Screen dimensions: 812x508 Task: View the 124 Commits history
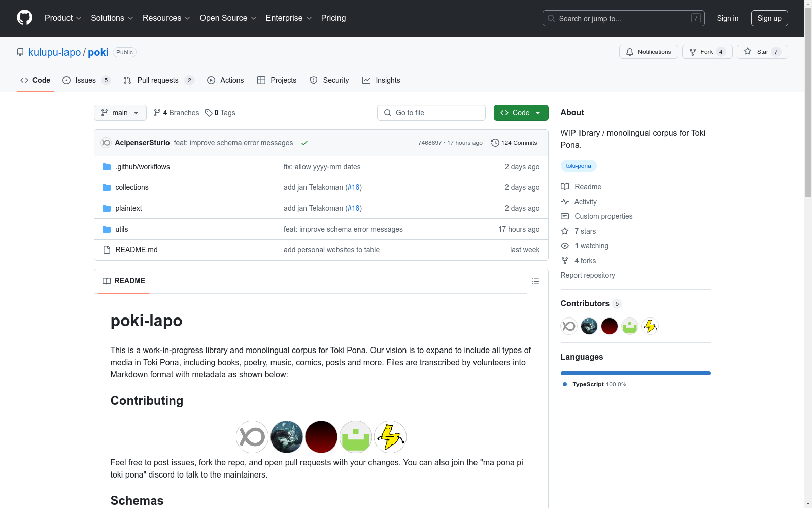click(x=514, y=143)
